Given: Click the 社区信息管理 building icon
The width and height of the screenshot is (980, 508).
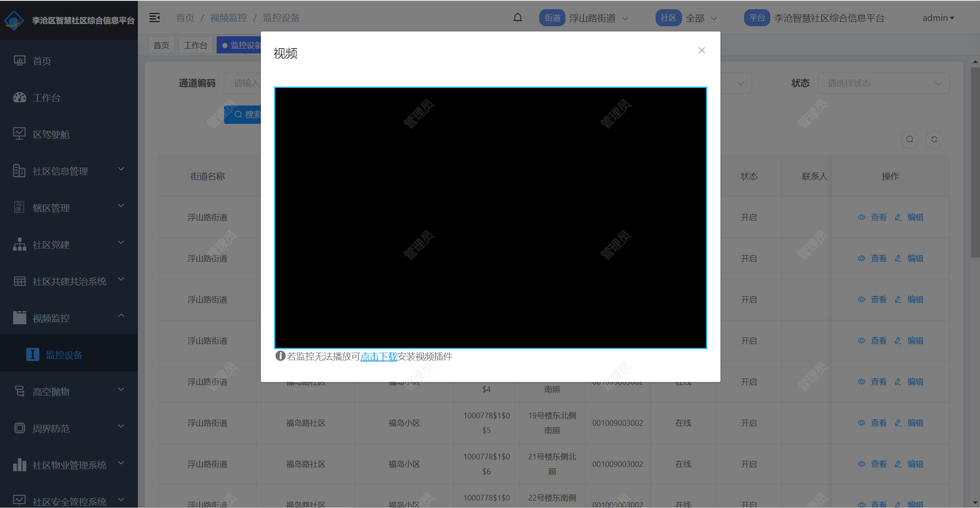Looking at the screenshot, I should 19,171.
